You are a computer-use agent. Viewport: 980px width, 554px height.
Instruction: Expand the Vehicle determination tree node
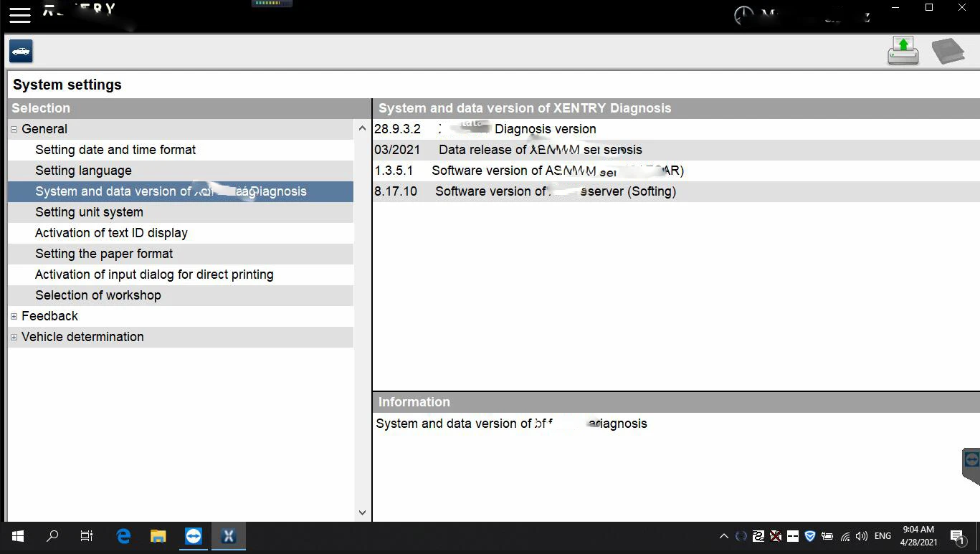click(14, 337)
